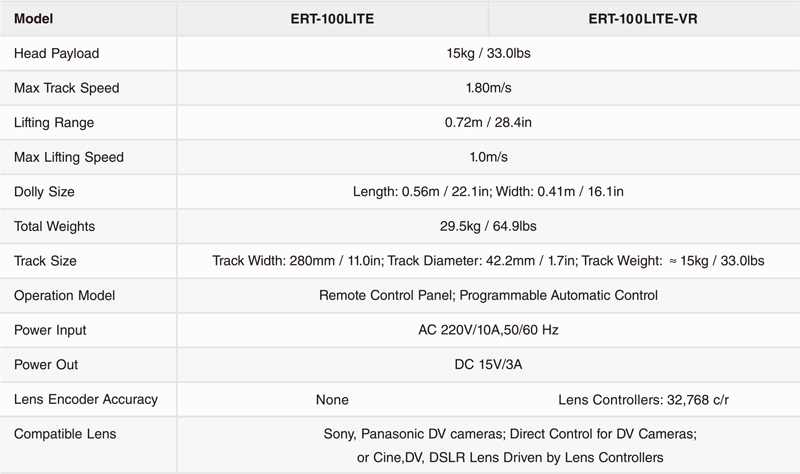Image resolution: width=800 pixels, height=474 pixels.
Task: Click the 29.5kg / 64.9lbs value
Action: click(x=488, y=226)
